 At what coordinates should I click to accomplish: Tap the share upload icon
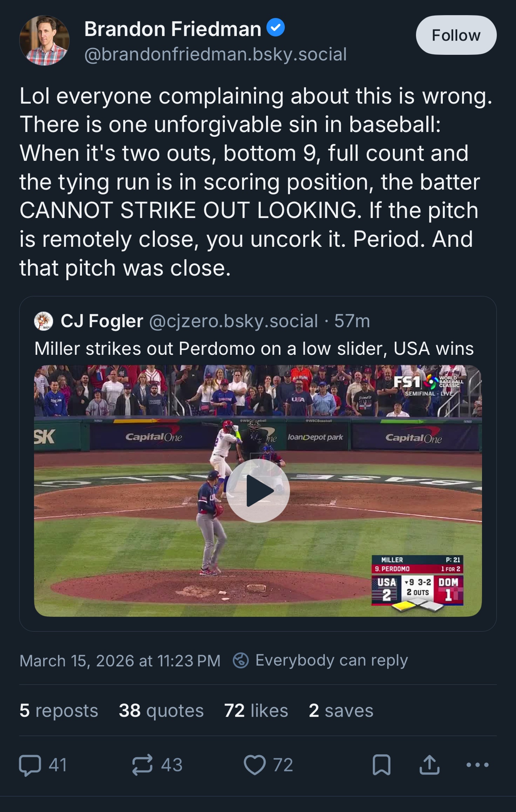[429, 765]
